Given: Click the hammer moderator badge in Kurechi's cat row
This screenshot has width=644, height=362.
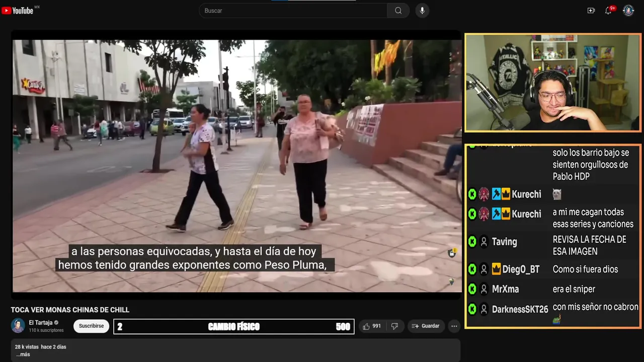Looking at the screenshot, I should click(496, 194).
